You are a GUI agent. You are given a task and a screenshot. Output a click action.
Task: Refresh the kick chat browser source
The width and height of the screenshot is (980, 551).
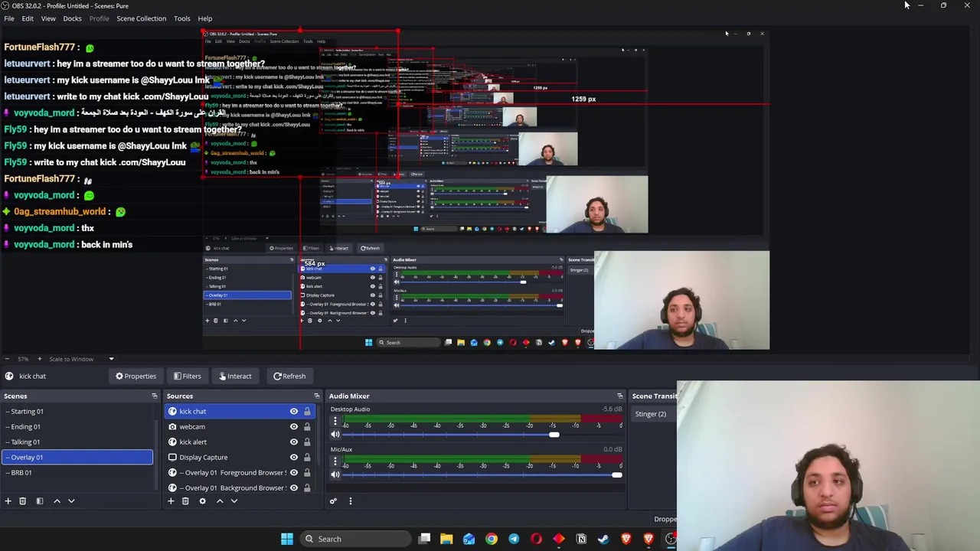click(x=289, y=376)
